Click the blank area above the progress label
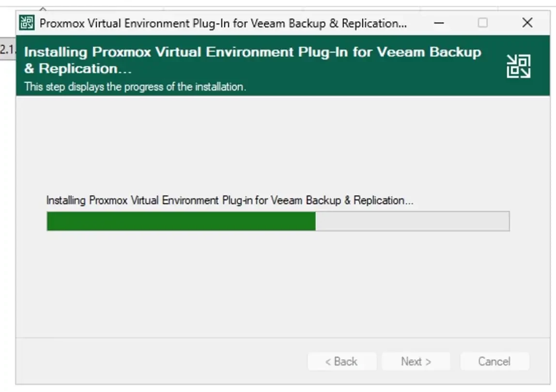 278,145
